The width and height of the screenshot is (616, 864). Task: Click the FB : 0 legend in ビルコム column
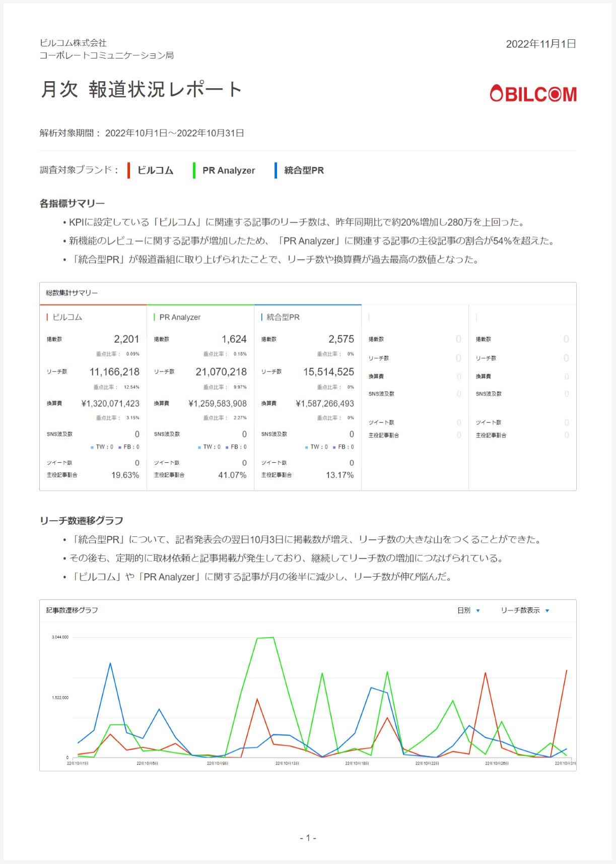click(x=129, y=447)
